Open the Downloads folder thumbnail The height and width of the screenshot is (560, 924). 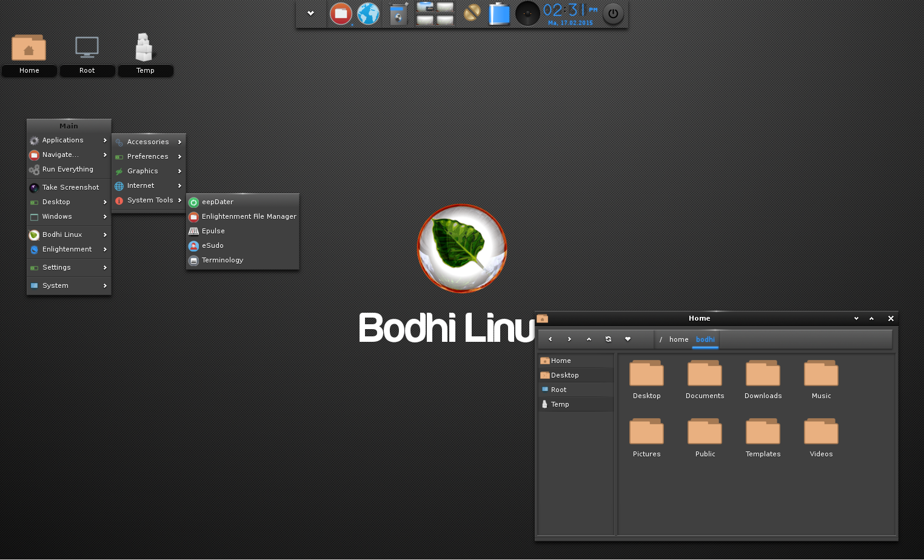point(763,374)
